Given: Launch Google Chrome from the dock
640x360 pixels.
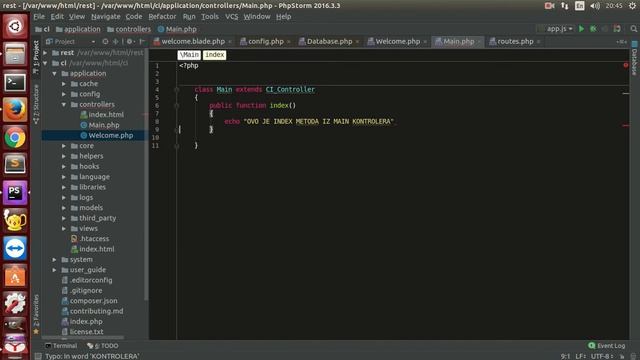Looking at the screenshot, I should tap(15, 138).
